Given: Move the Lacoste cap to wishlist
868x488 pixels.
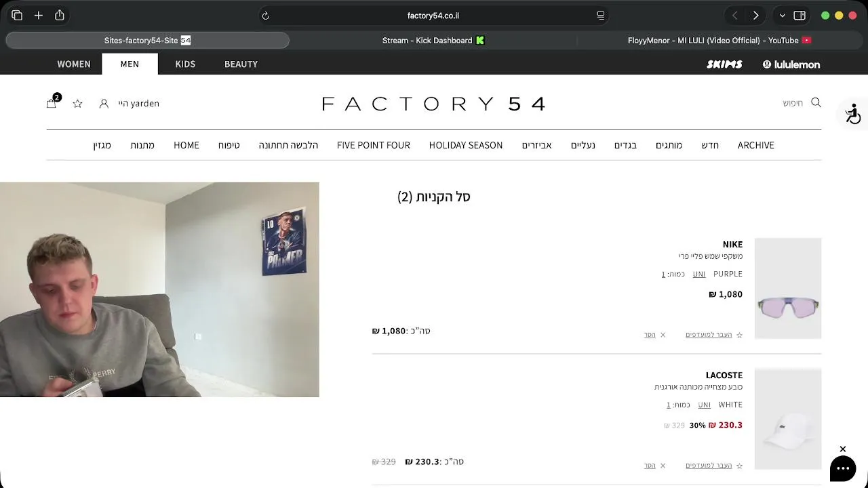Looking at the screenshot, I should (713, 466).
